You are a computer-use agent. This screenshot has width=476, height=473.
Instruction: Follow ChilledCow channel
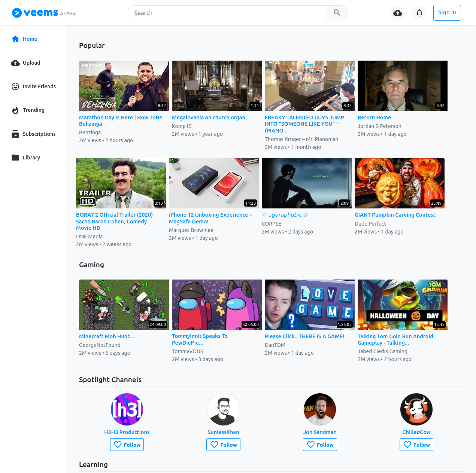pos(416,445)
